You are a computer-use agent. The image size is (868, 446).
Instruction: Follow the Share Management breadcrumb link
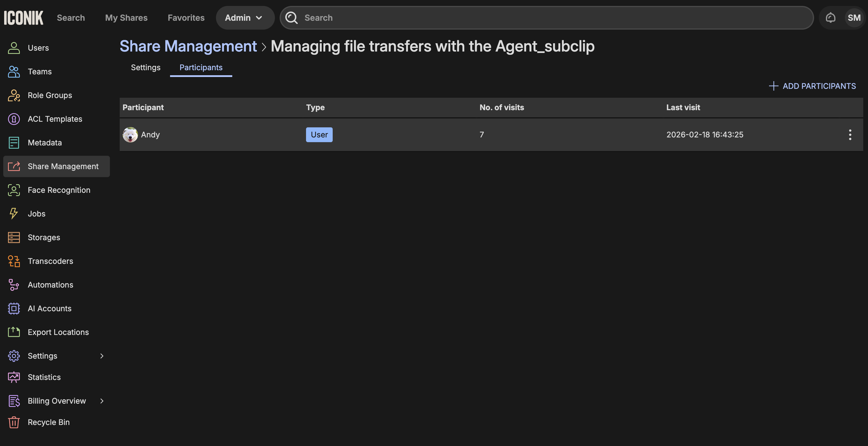[x=188, y=46]
